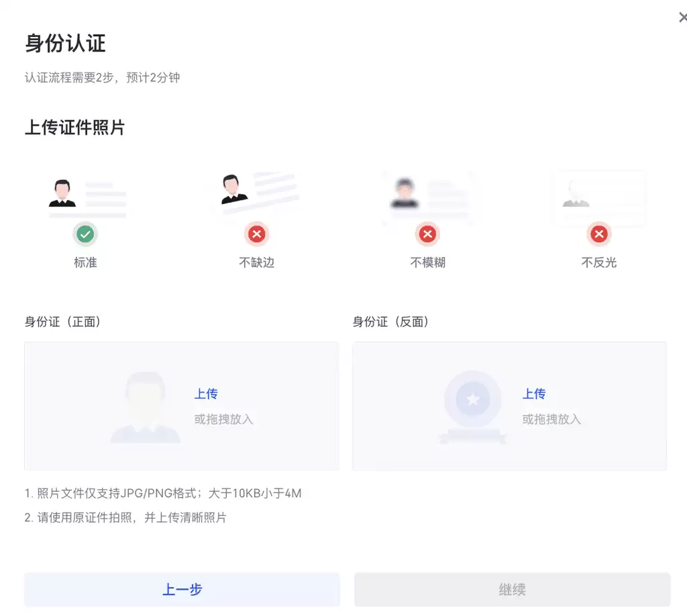
Task: Click the red cross icon under 不模糊
Action: [427, 234]
